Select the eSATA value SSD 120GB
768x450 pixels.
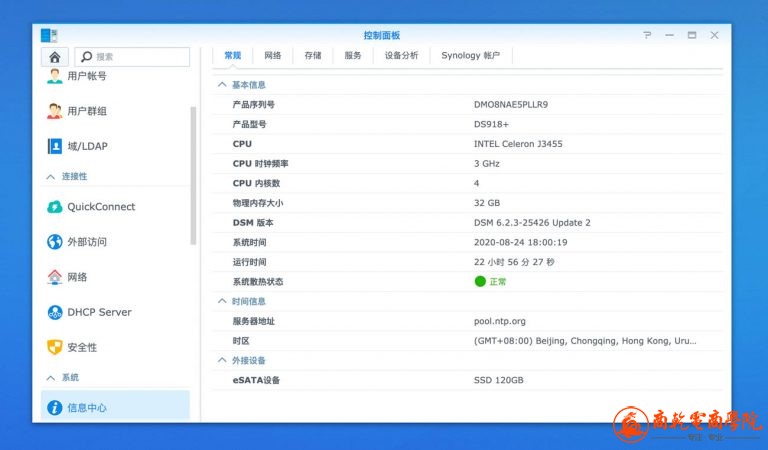(x=499, y=380)
